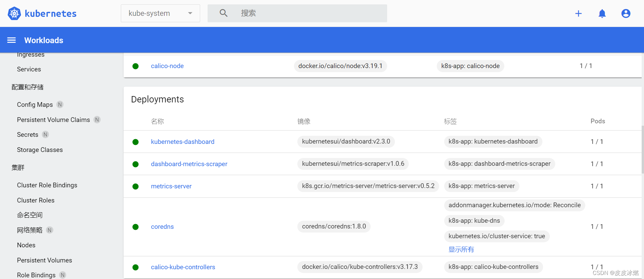Open the hamburger navigation menu
Screen dimensions: 644x279
tap(11, 40)
